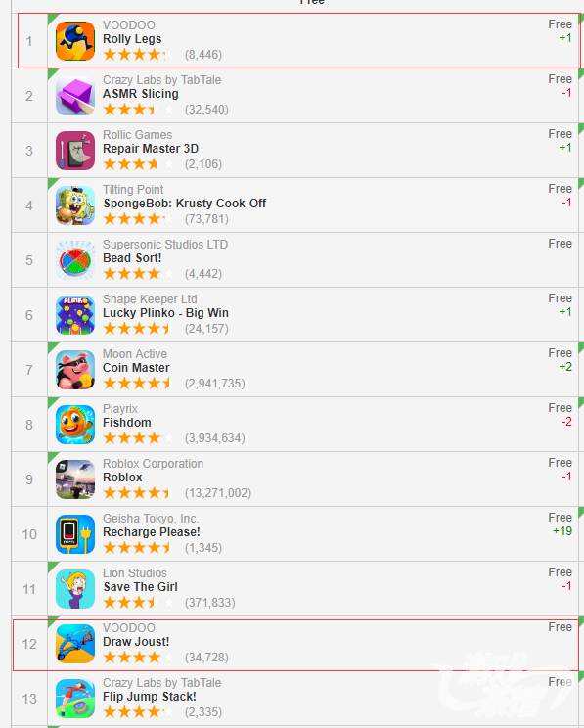Click the Recharge Please! battery icon
This screenshot has width=584, height=728.
click(x=75, y=534)
